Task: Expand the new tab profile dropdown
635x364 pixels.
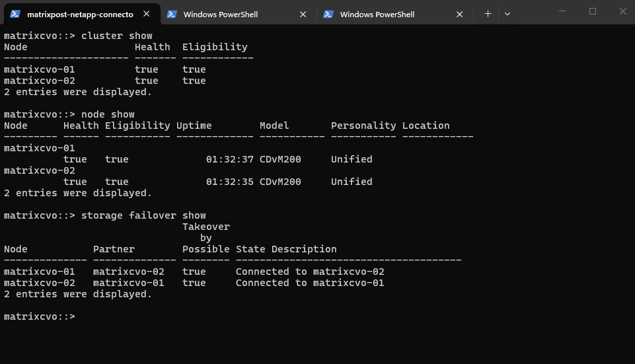Action: pos(507,14)
